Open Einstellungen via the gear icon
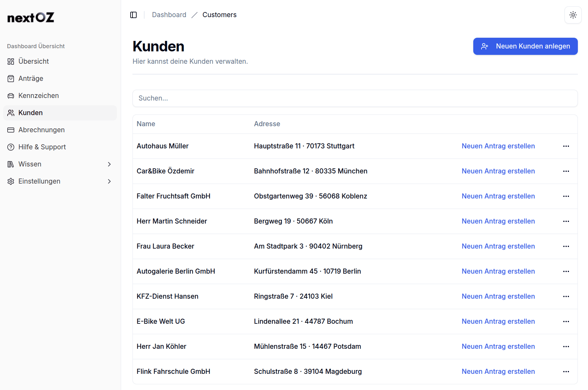 11,181
